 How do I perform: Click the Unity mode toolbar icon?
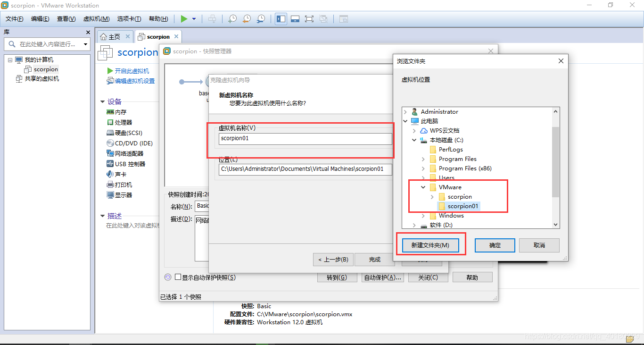click(323, 19)
